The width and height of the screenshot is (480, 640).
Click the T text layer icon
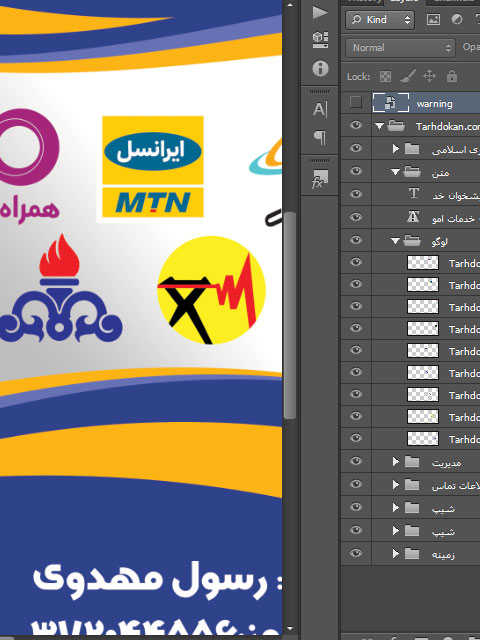pos(413,193)
